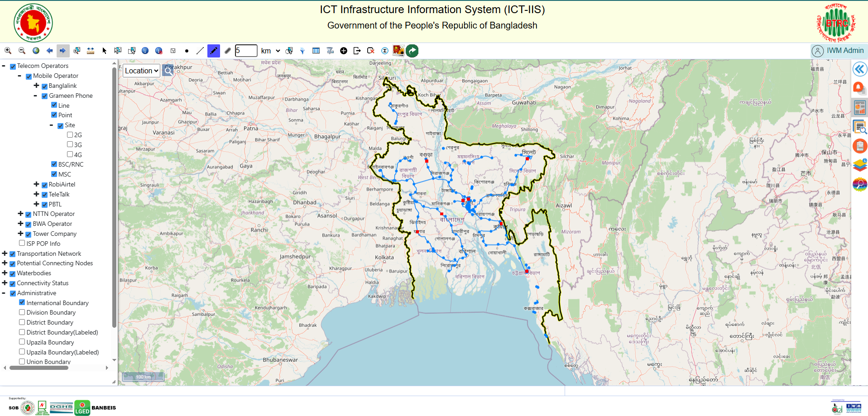Click the green share arrow icon
Image resolution: width=868 pixels, height=416 pixels.
412,51
